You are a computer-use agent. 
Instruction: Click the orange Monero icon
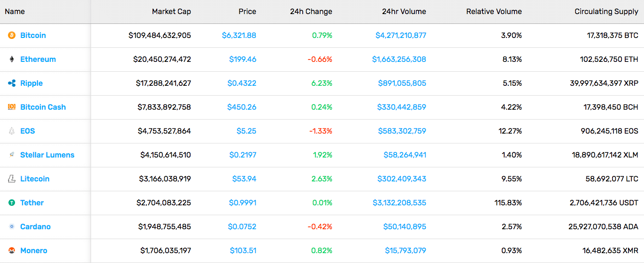click(12, 250)
